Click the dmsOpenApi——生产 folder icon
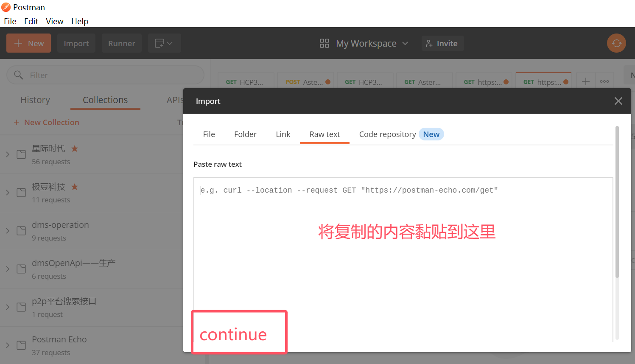Image resolution: width=635 pixels, height=364 pixels. point(21,269)
